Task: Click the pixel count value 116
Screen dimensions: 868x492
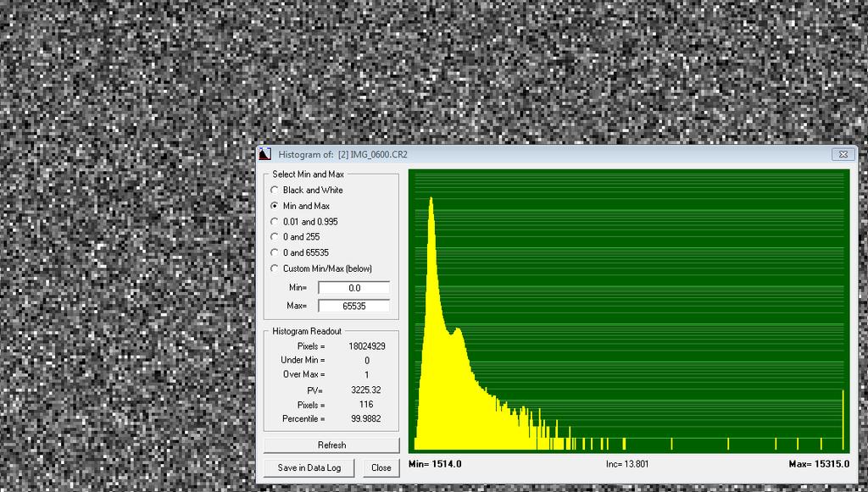Action: 366,404
